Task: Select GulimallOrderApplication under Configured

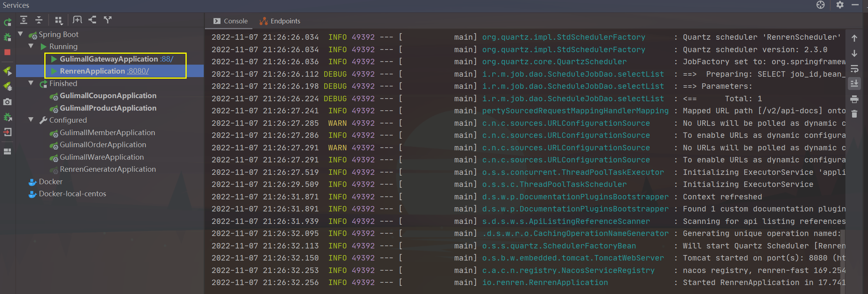Action: [x=103, y=144]
